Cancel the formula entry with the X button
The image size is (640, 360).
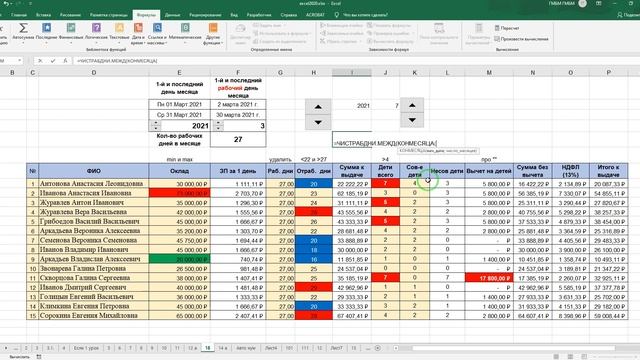[40, 61]
